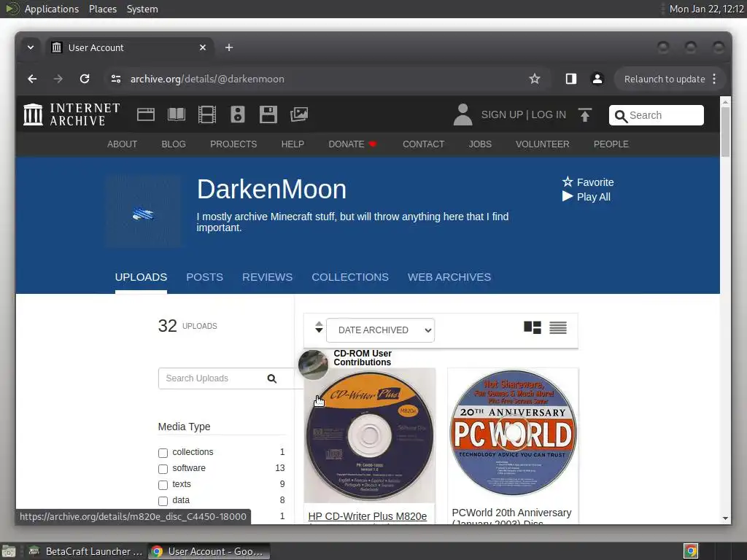The height and width of the screenshot is (560, 747).
Task: Check the software media type
Action: [x=163, y=469]
